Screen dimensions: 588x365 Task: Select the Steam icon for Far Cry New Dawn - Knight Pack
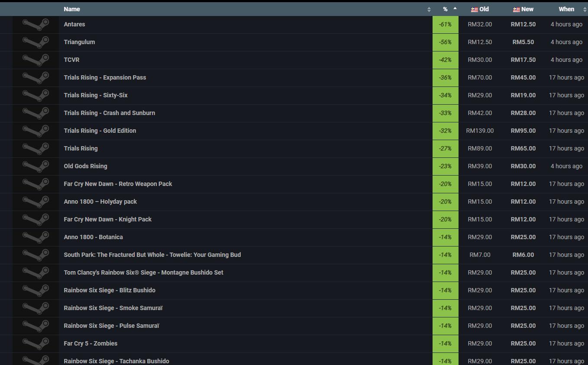(36, 220)
